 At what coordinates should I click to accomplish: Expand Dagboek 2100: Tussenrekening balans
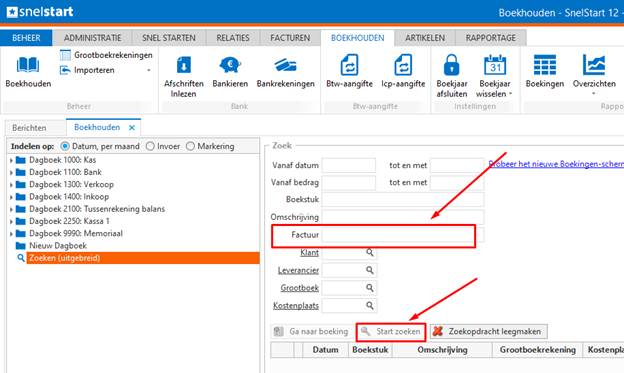pyautogui.click(x=11, y=209)
